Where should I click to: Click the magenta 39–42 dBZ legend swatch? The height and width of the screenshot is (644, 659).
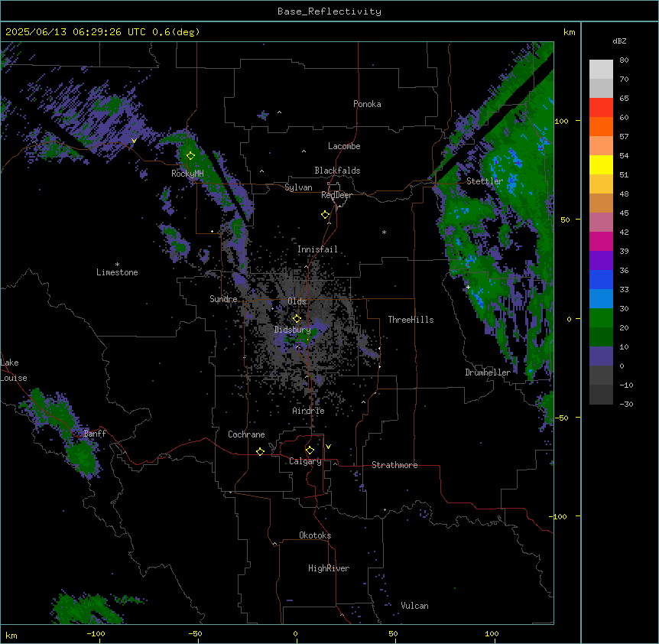click(601, 241)
